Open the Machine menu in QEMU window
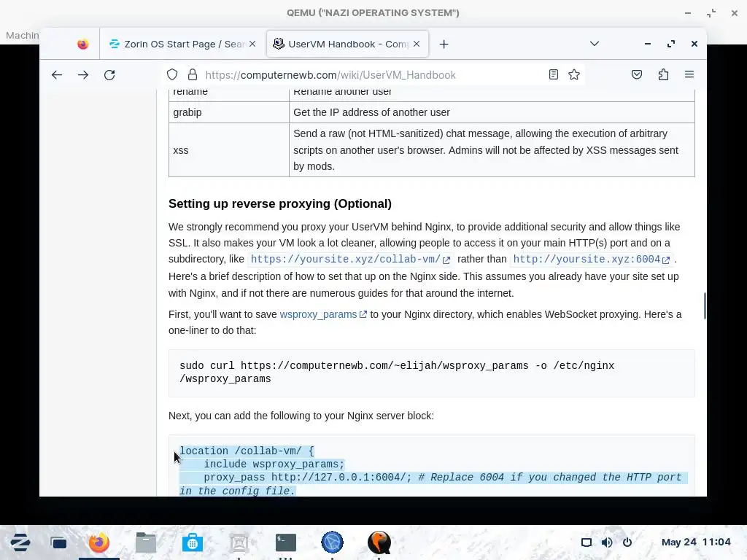 tap(22, 35)
